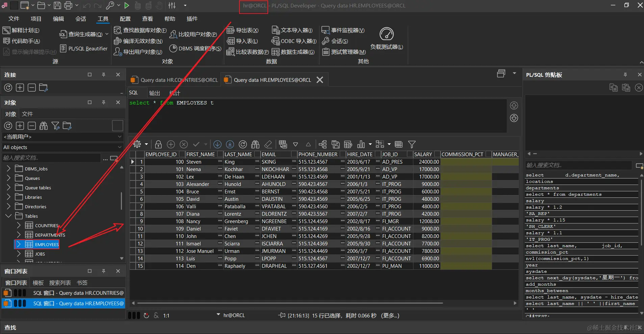Image resolution: width=644 pixels, height=334 pixels.
Task: Expand the EMPLOYEES table node
Action: click(19, 244)
